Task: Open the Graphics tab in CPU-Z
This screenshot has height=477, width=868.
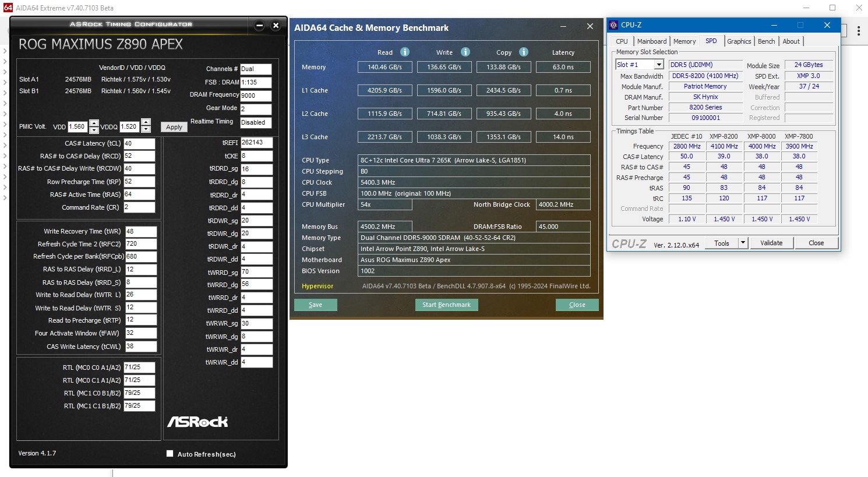Action: [x=739, y=41]
